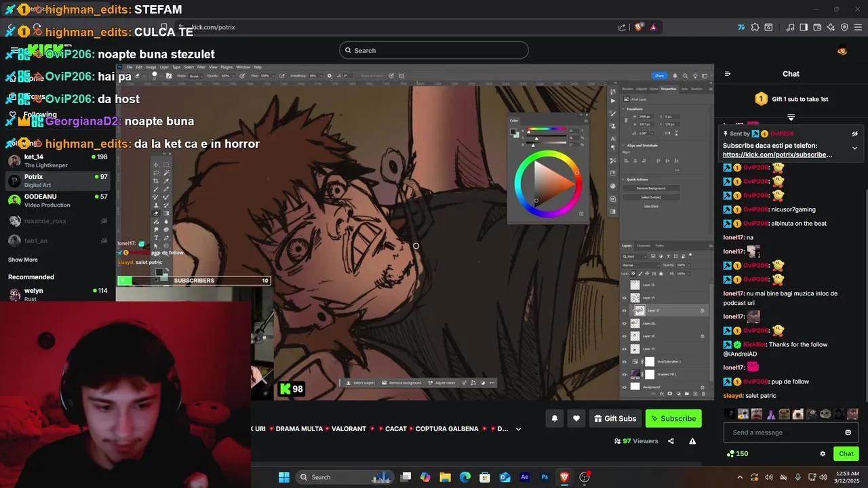This screenshot has width=868, height=488.
Task: Show hidden Layer 15
Action: (x=625, y=285)
